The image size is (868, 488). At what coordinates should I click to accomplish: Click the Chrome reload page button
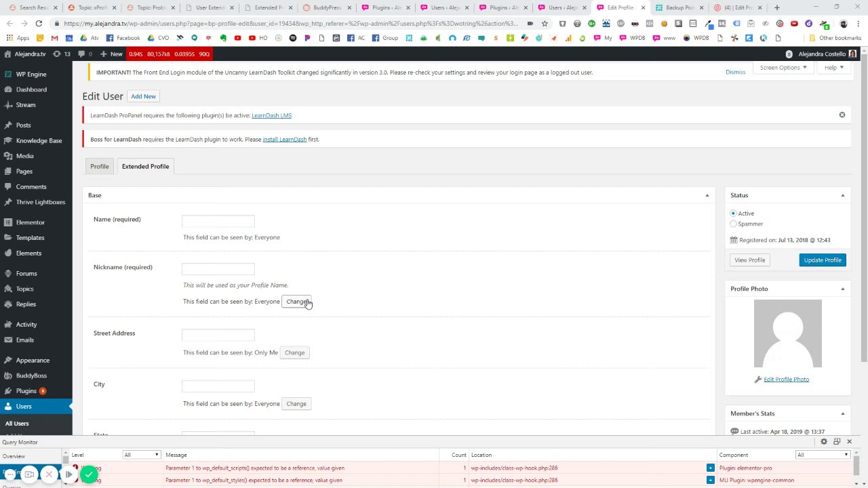point(39,23)
